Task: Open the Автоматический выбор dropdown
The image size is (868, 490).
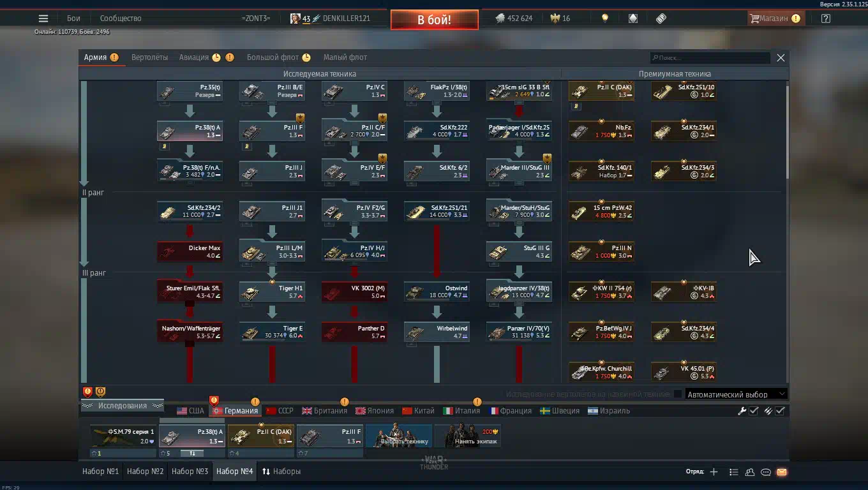Action: coord(735,394)
